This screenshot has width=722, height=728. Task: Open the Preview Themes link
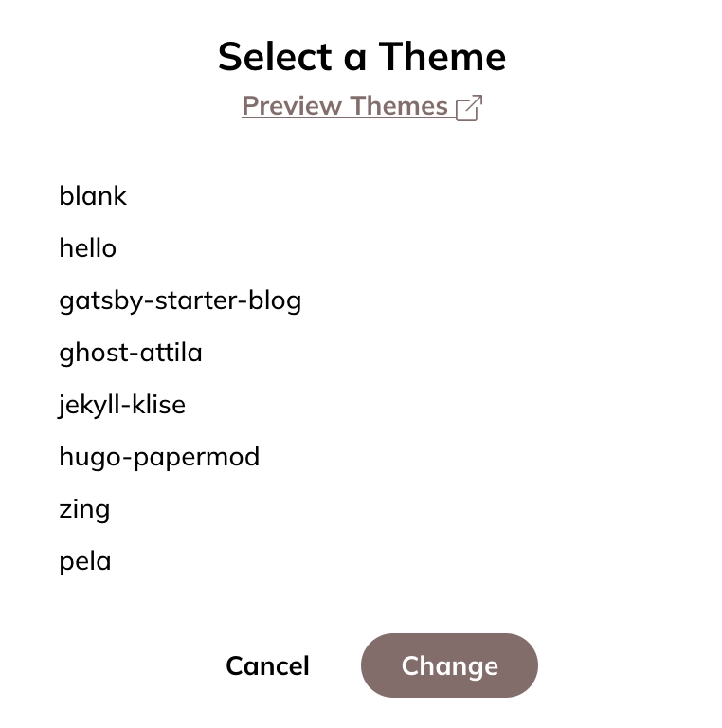362,106
